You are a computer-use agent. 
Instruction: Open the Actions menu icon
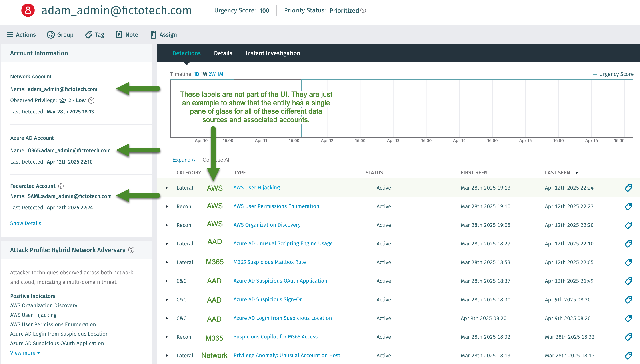coord(10,34)
